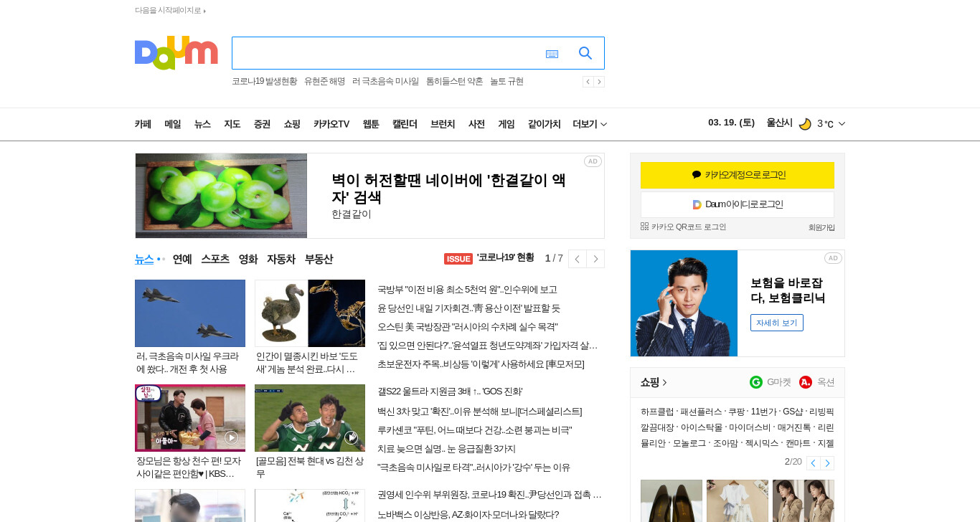This screenshot has height=522, width=980.
Task: Open the virtual keyboard icon in search box
Action: pos(552,54)
